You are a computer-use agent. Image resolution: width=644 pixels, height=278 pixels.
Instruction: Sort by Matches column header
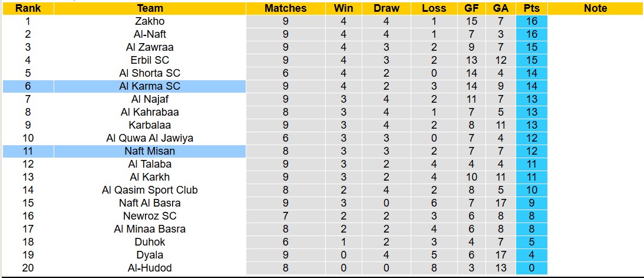(x=285, y=8)
